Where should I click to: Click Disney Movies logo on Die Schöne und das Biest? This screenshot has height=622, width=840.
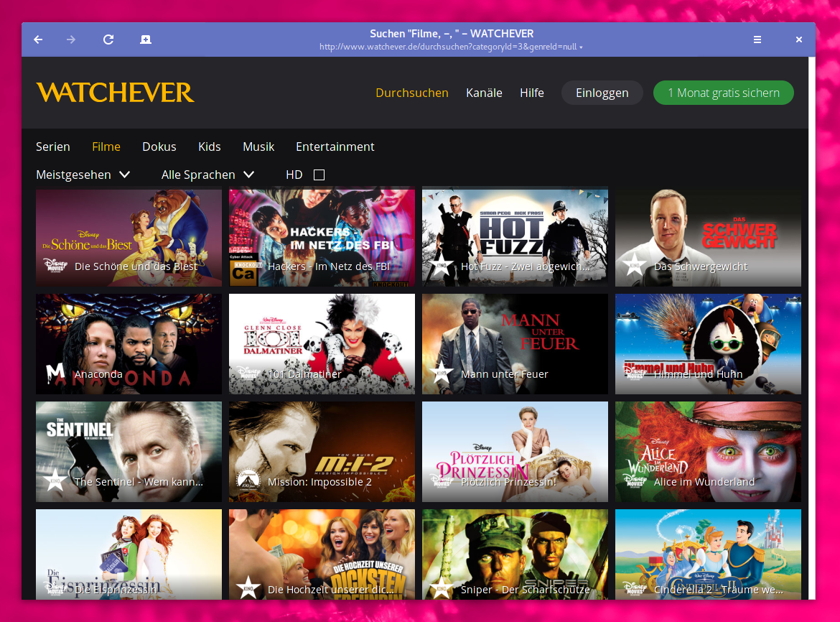tap(56, 265)
